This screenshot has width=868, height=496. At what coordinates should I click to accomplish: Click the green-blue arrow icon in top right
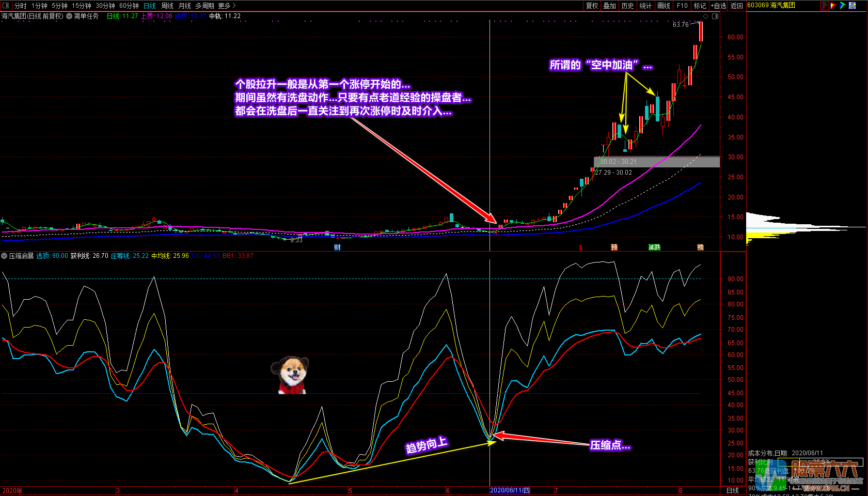pyautogui.click(x=843, y=6)
